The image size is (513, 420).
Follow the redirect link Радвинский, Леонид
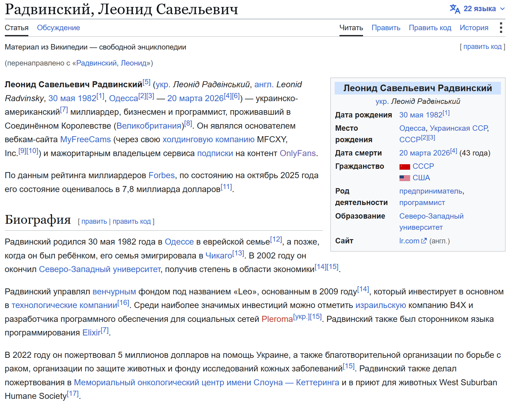point(111,63)
